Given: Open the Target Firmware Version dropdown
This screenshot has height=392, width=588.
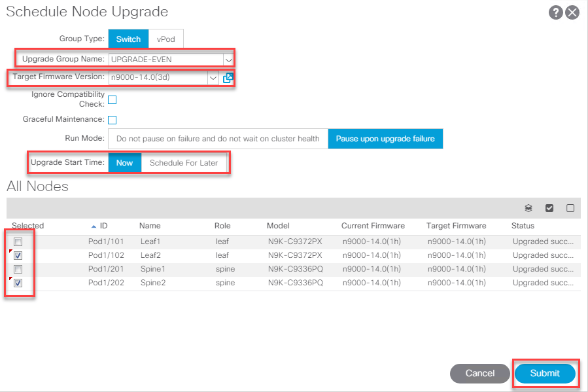Looking at the screenshot, I should pyautogui.click(x=213, y=78).
